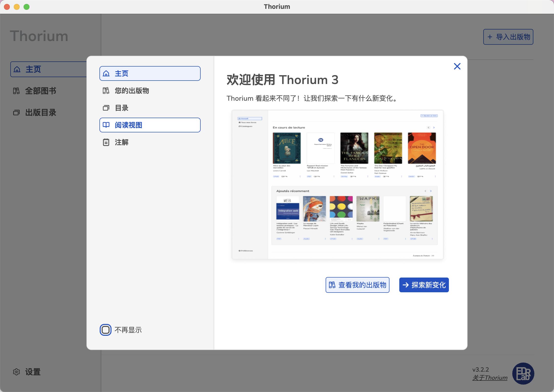Open 出版目录 in the main sidebar
Screen dimensions: 554x392
pyautogui.click(x=41, y=112)
